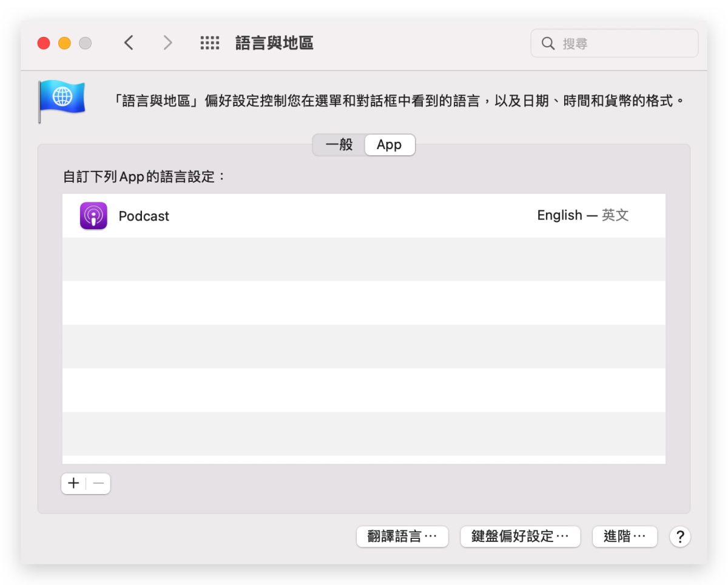The height and width of the screenshot is (585, 728).
Task: Click the 自訂下列 App 的語言設定 label
Action: tap(144, 177)
